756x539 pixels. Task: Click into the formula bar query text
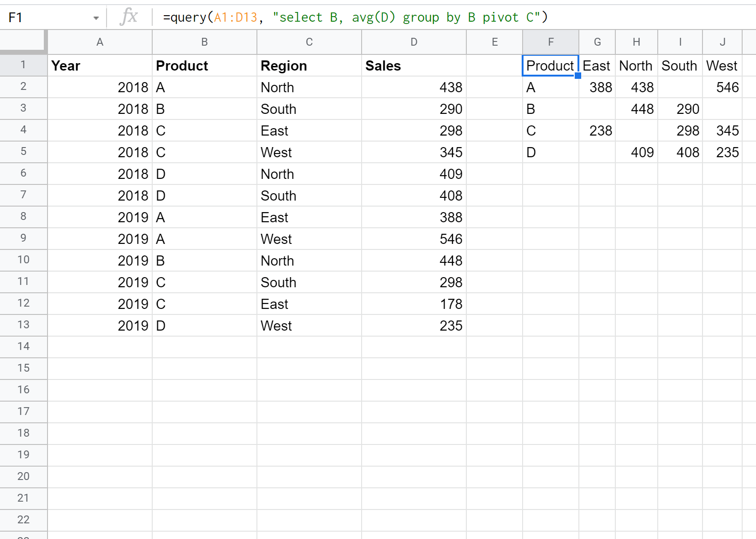[x=355, y=18]
